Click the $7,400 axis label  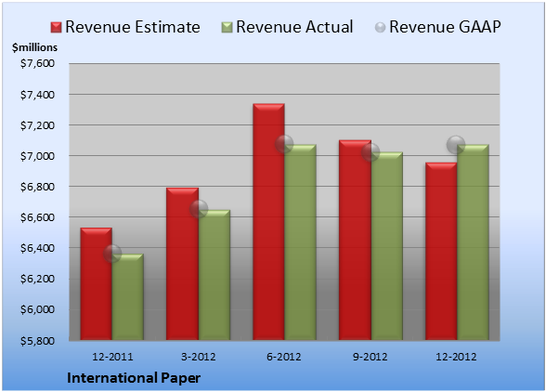pyautogui.click(x=37, y=95)
